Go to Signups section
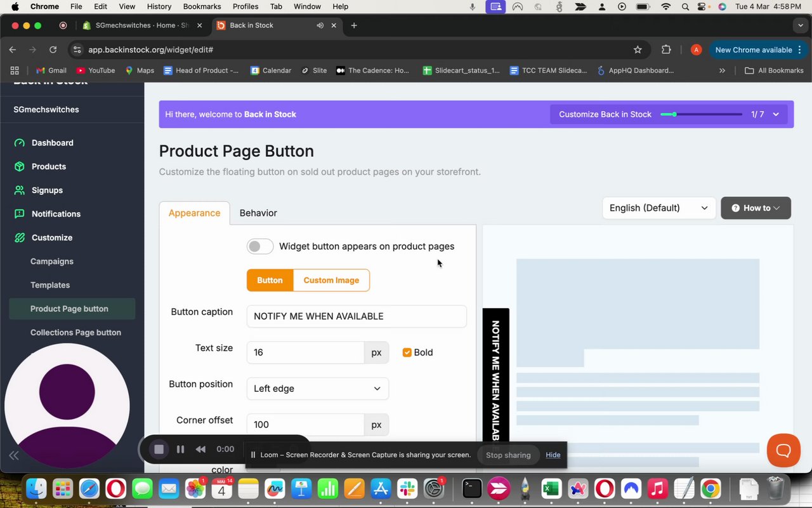The height and width of the screenshot is (508, 812). 47,190
